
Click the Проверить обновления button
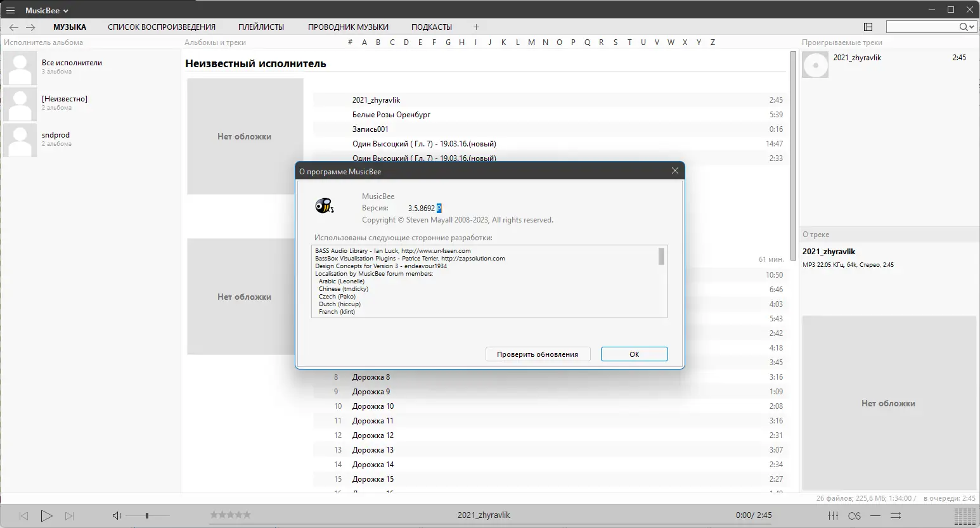point(538,354)
